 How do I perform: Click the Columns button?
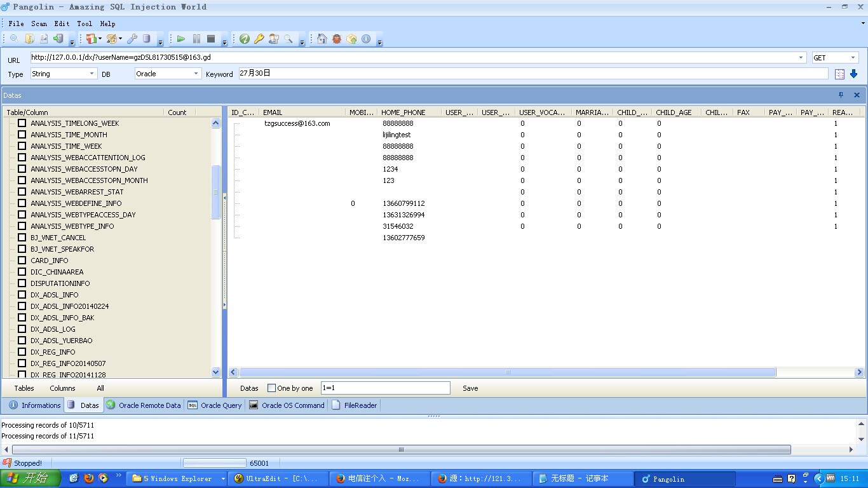tap(62, 388)
